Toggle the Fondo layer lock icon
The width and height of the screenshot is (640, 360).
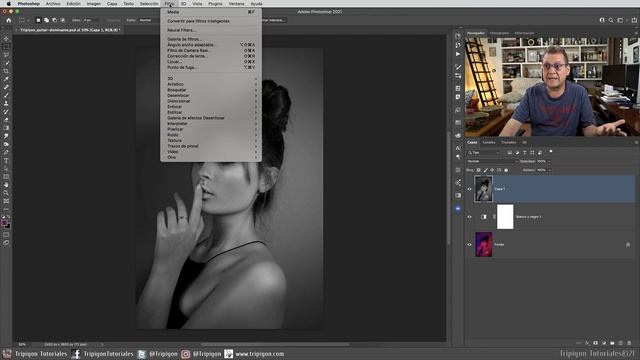pos(628,245)
